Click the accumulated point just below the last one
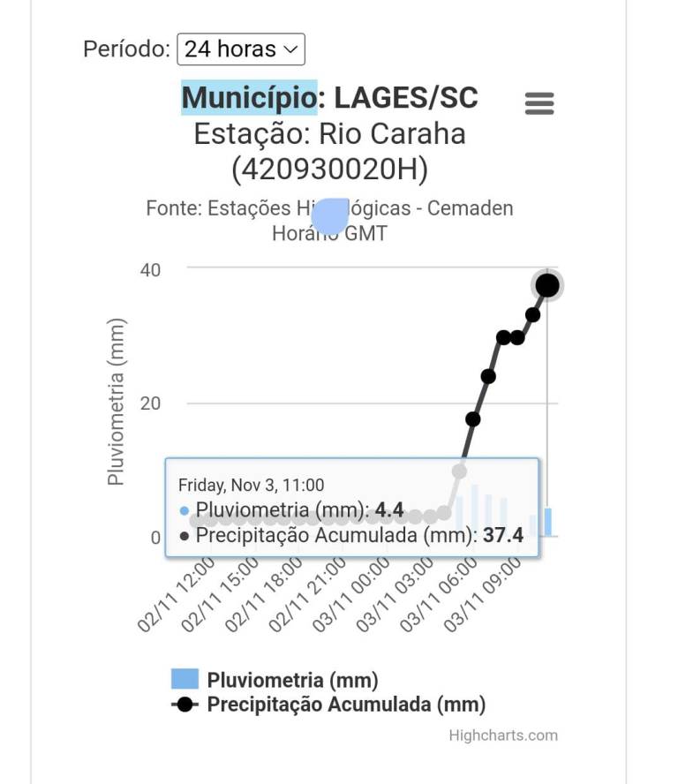The width and height of the screenshot is (678, 784). point(533,314)
